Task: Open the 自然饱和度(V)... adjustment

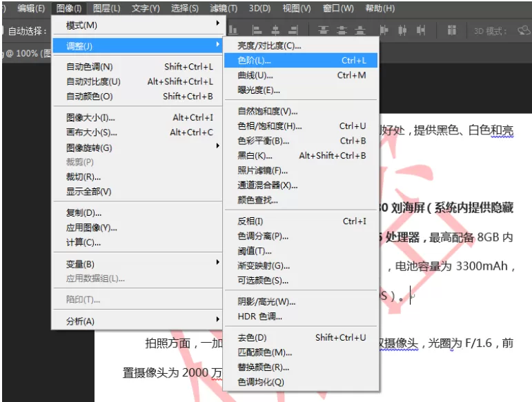Action: coord(301,111)
